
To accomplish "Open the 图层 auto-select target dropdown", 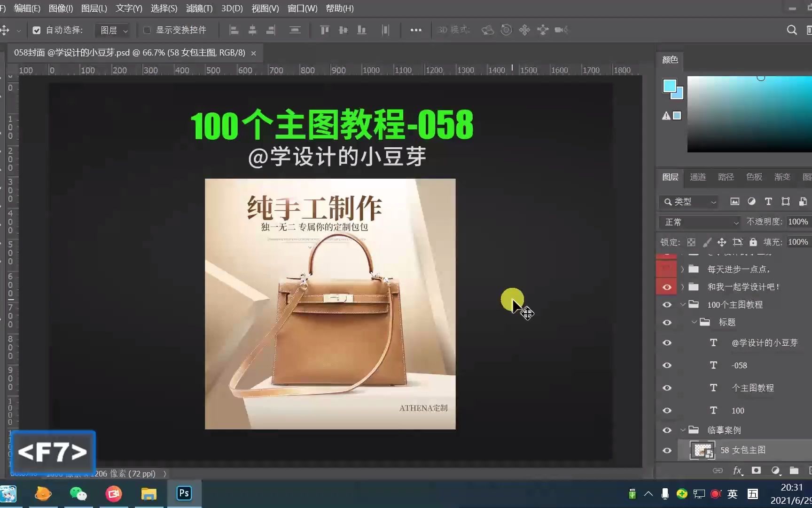I will (113, 30).
